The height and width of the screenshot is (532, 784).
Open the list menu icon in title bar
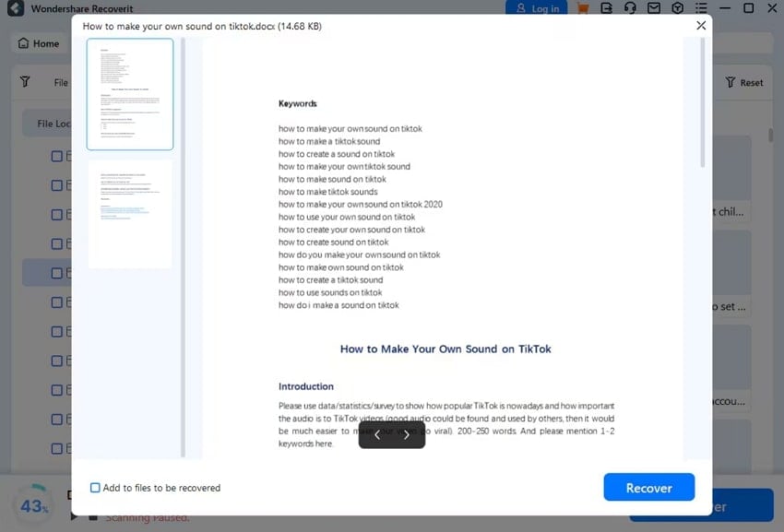tap(701, 8)
